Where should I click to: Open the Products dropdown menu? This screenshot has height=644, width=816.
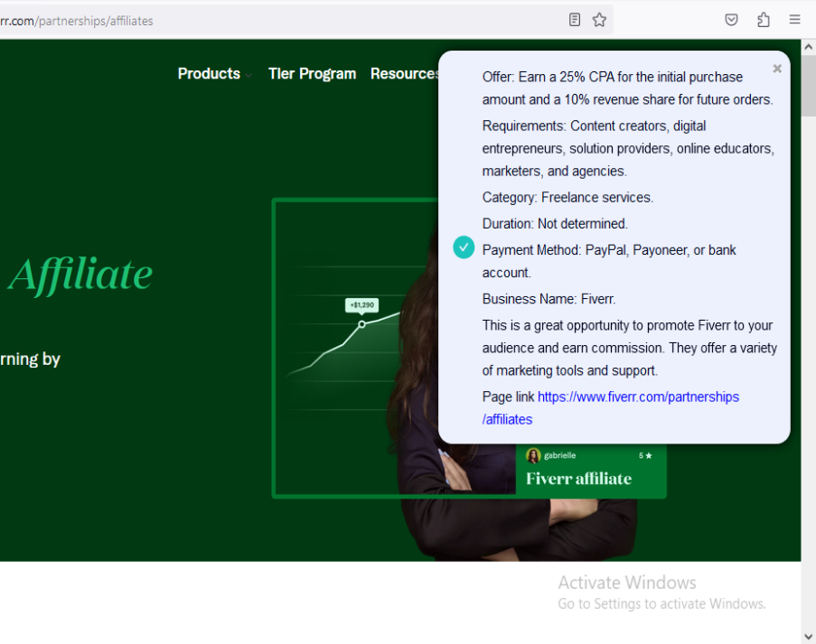(214, 74)
